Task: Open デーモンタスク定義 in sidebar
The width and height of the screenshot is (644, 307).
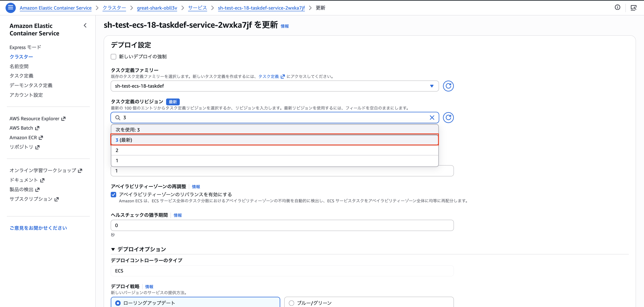Action: coord(31,85)
